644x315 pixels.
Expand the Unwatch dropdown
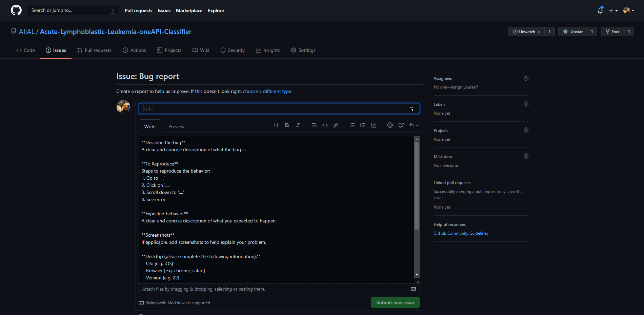coord(526,32)
